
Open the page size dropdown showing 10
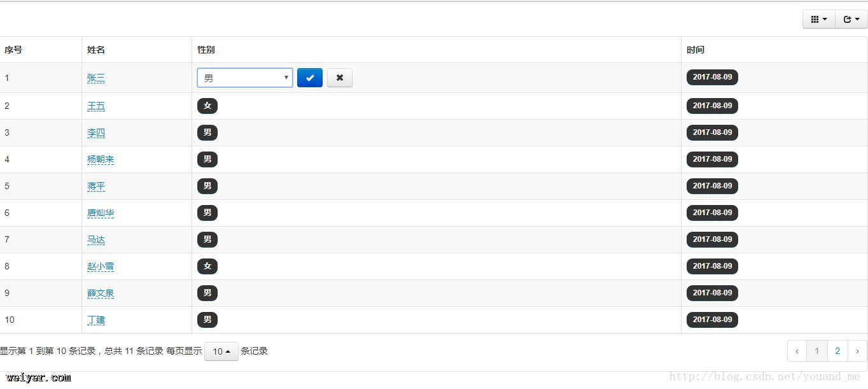click(221, 351)
